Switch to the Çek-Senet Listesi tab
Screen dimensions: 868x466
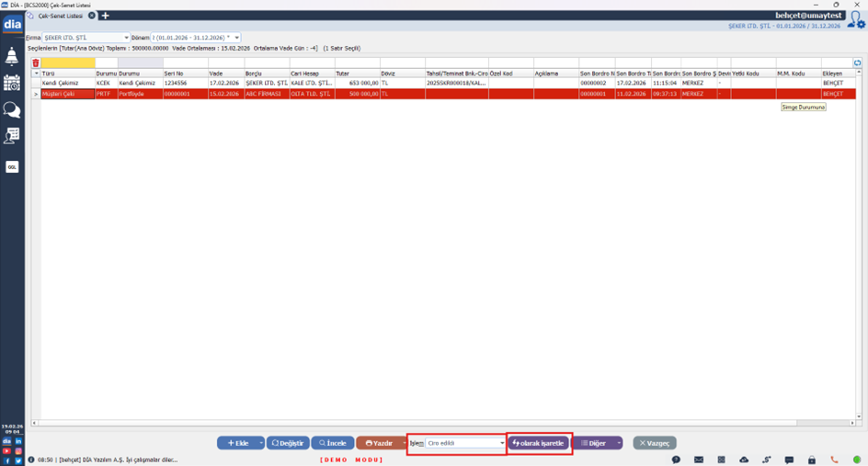(60, 16)
